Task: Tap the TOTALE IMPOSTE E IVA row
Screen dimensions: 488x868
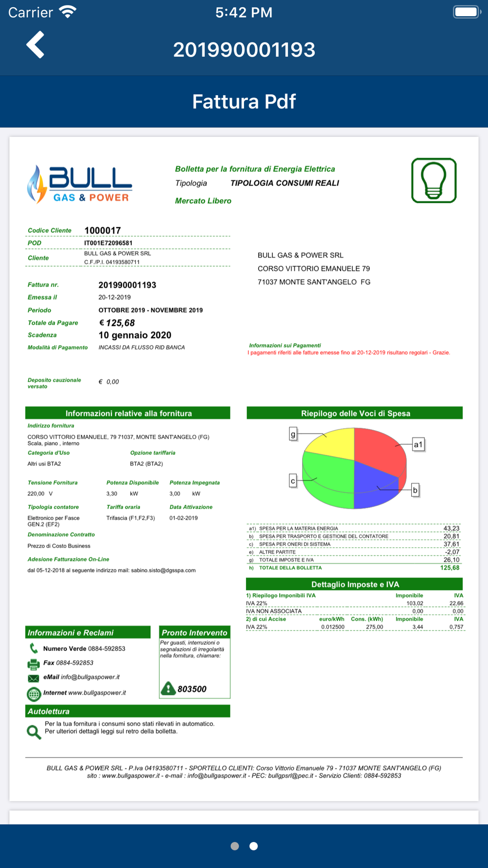Action: (x=355, y=560)
